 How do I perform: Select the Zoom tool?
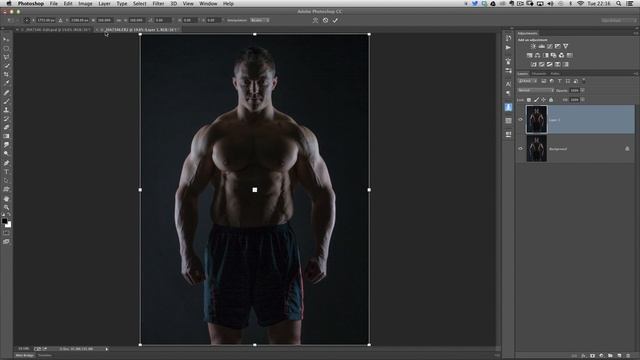pyautogui.click(x=6, y=207)
